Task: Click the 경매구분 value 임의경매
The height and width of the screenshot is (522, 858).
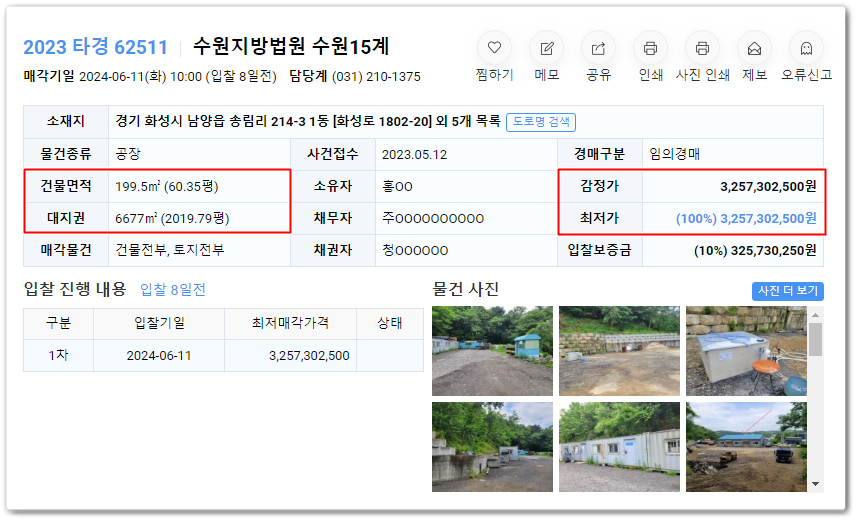Action: coord(675,154)
